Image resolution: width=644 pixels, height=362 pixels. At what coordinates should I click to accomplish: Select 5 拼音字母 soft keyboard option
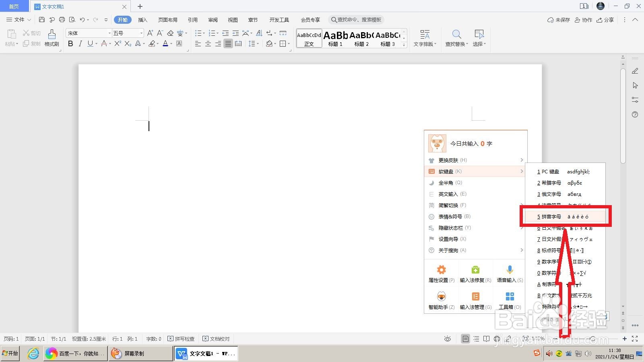[x=565, y=216]
